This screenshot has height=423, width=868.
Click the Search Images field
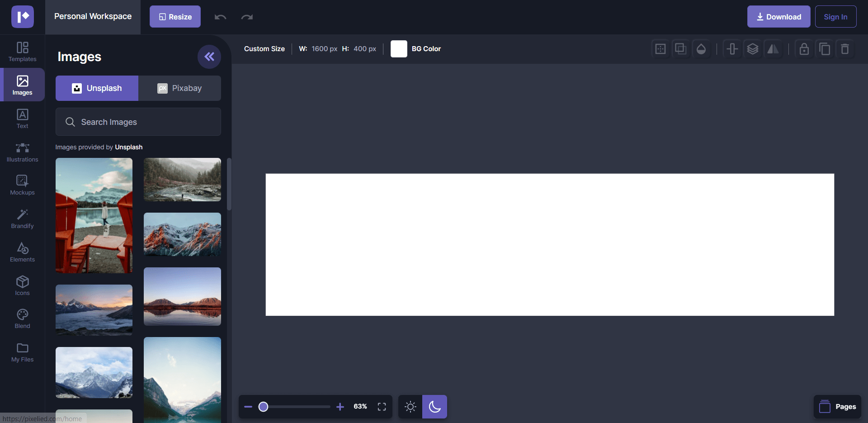138,122
